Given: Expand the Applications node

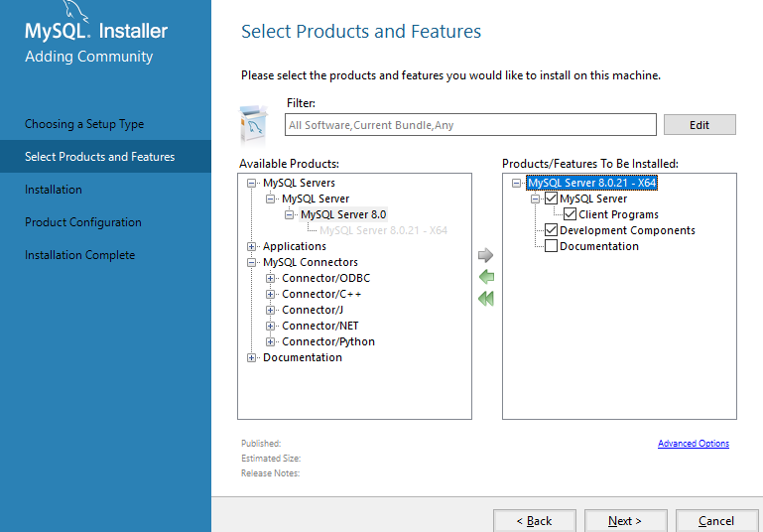Looking at the screenshot, I should tap(251, 246).
